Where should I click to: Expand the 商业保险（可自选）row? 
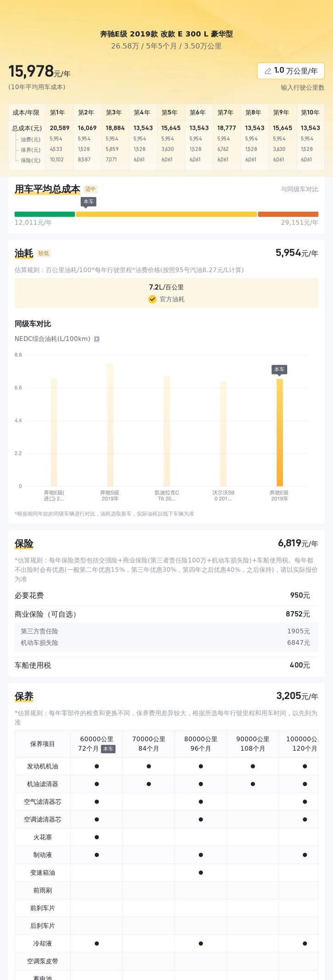tap(166, 614)
